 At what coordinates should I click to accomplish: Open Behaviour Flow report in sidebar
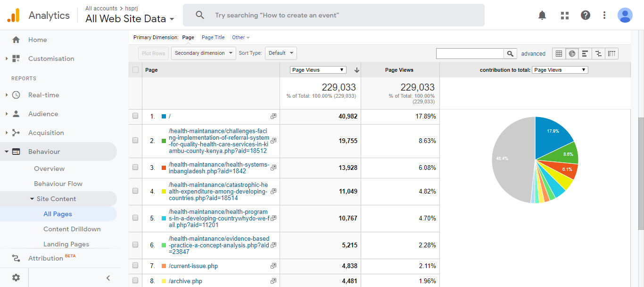tap(58, 184)
